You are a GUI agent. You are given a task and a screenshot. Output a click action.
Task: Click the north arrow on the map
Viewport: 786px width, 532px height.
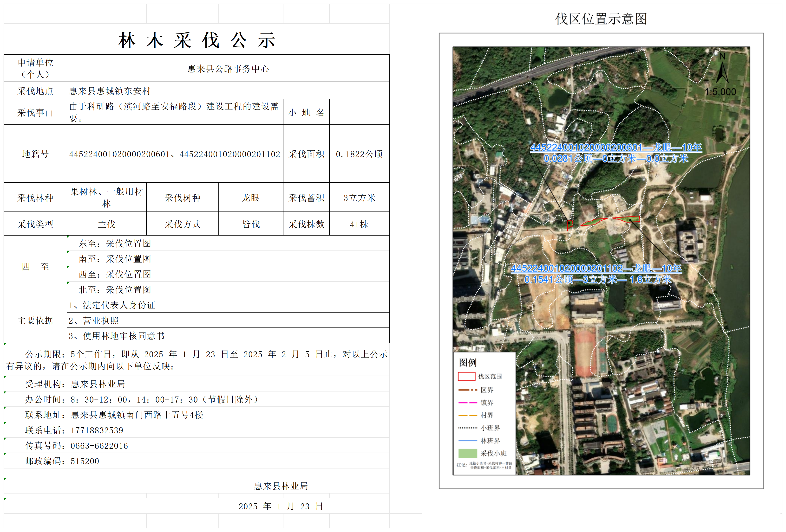point(722,69)
